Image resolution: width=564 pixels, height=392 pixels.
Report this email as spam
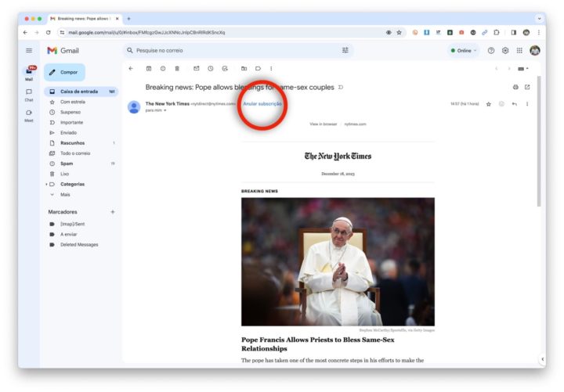click(163, 68)
